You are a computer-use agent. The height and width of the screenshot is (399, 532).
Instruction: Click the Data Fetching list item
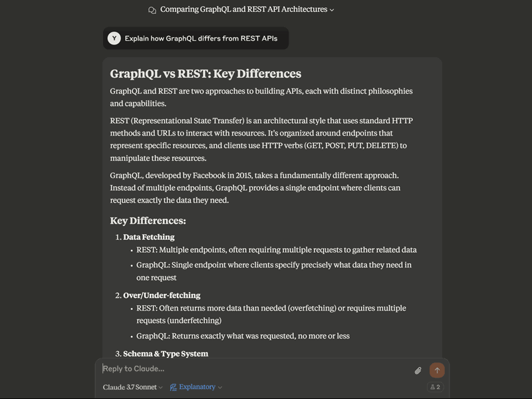pyautogui.click(x=148, y=237)
